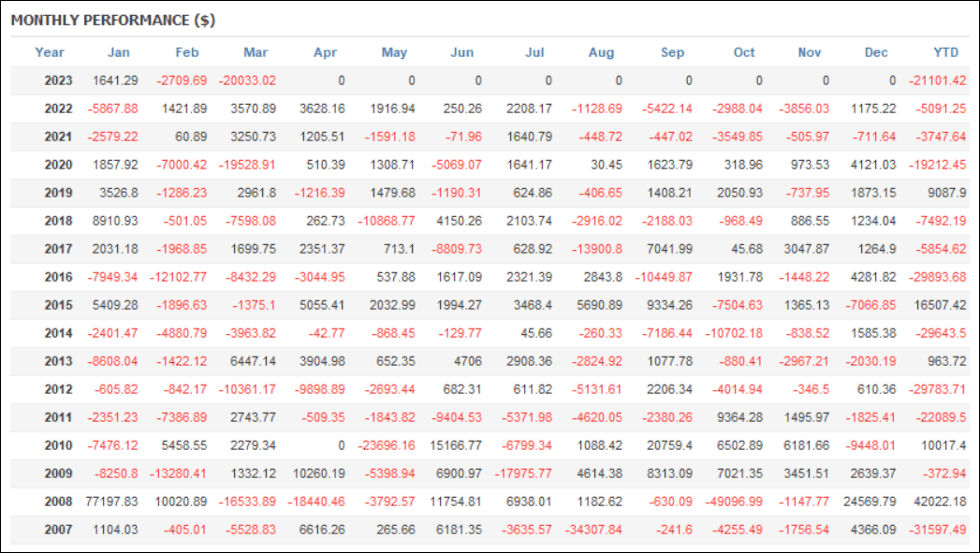
Task: Select the 2016 row label
Action: tap(58, 277)
